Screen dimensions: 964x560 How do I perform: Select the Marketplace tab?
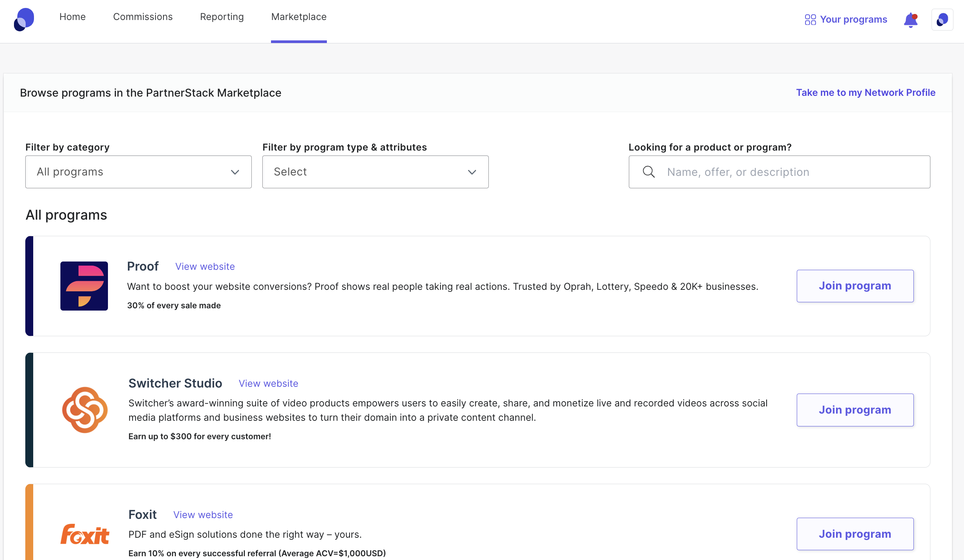[299, 17]
